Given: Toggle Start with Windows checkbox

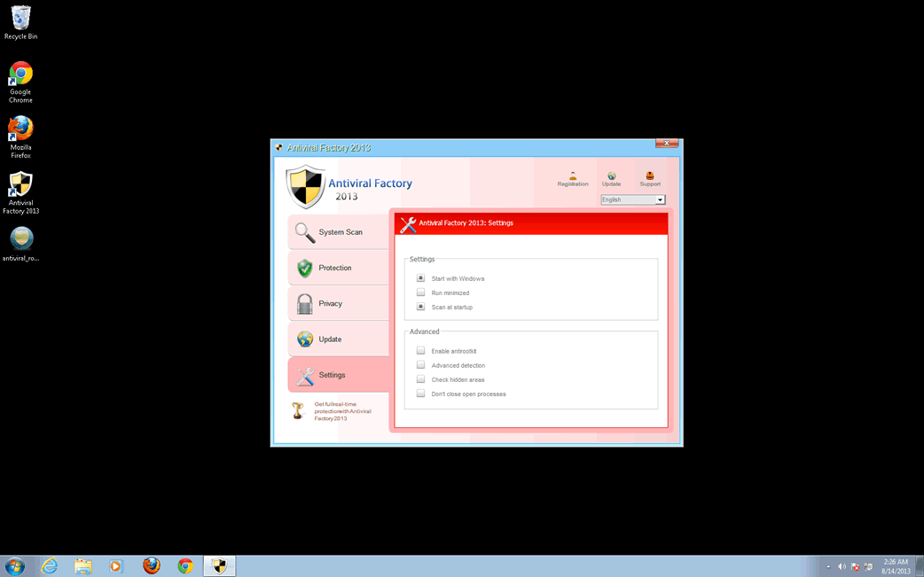Looking at the screenshot, I should coord(421,278).
